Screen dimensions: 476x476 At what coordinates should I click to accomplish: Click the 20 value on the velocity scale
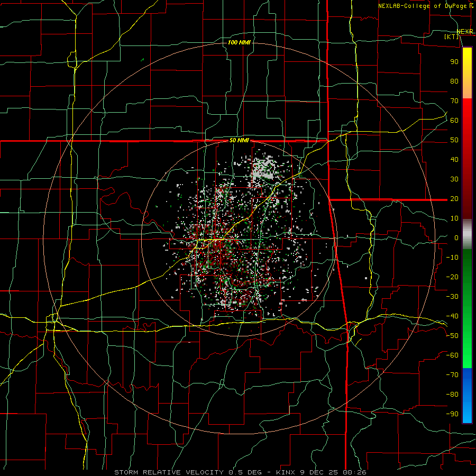click(454, 198)
